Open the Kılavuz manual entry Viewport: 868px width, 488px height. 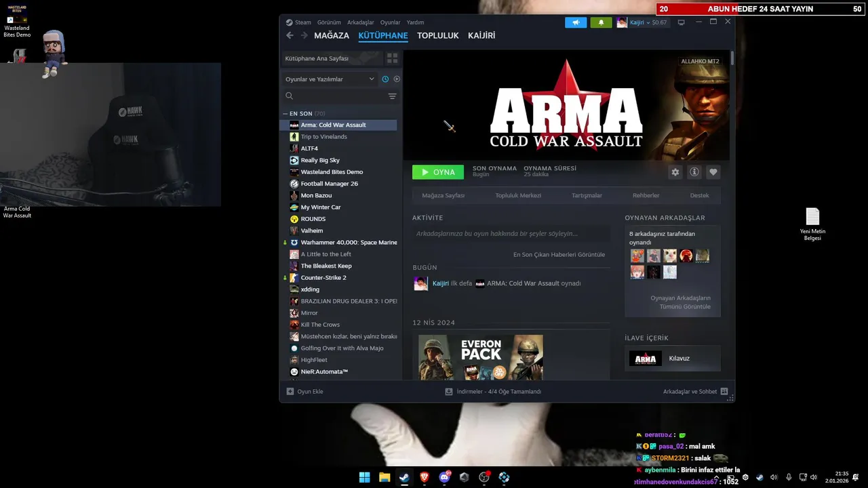pyautogui.click(x=673, y=358)
